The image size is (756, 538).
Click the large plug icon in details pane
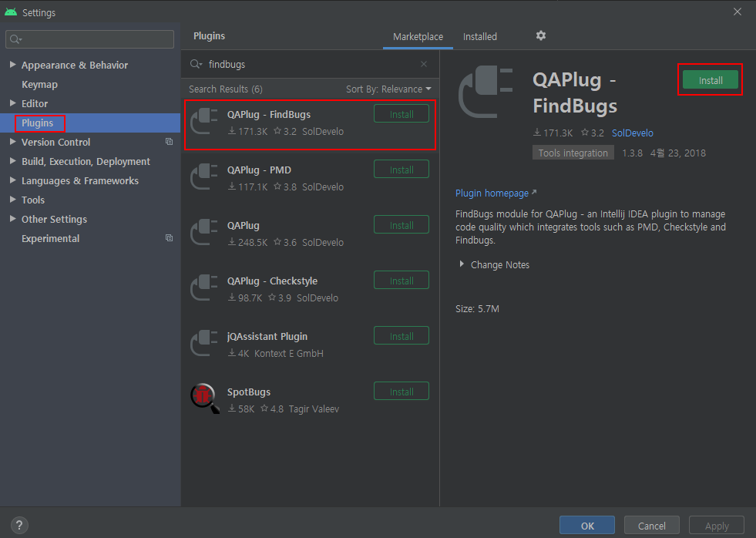pyautogui.click(x=486, y=92)
